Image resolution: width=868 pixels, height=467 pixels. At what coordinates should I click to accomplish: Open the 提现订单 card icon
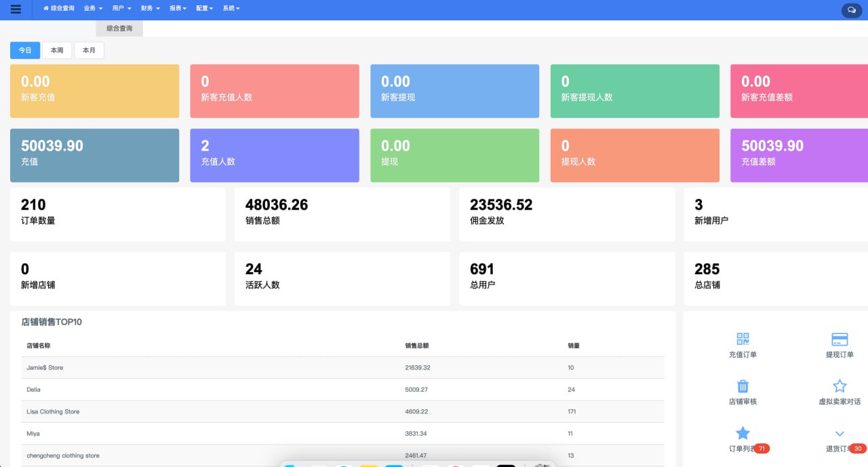pyautogui.click(x=840, y=339)
